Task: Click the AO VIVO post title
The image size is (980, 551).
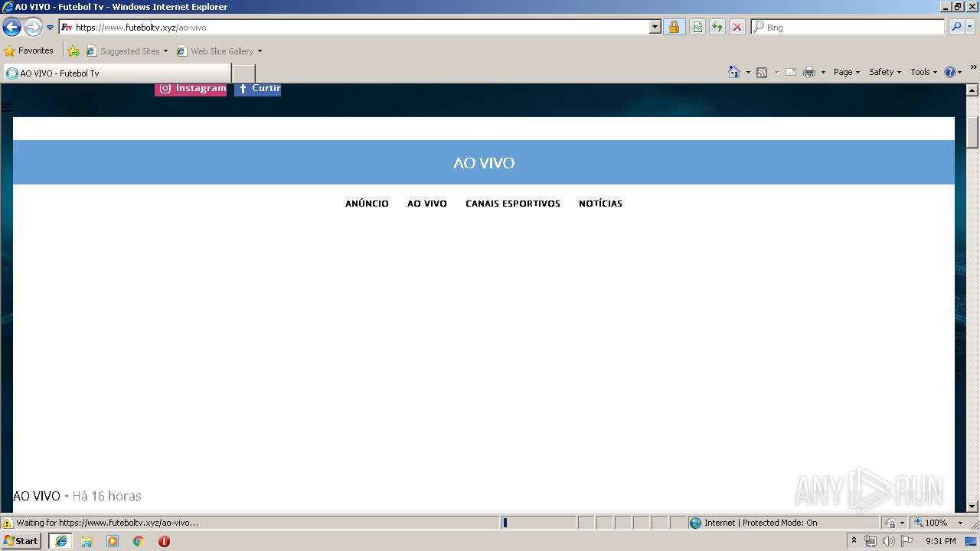Action: (37, 496)
